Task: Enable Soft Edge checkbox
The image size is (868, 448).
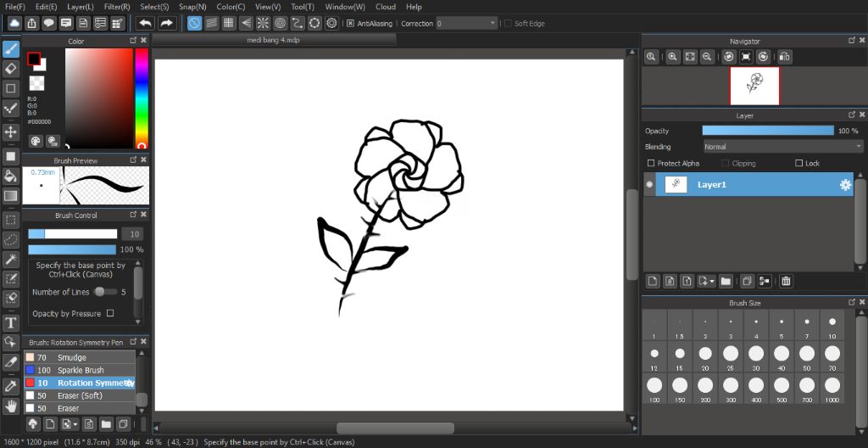Action: click(x=509, y=23)
